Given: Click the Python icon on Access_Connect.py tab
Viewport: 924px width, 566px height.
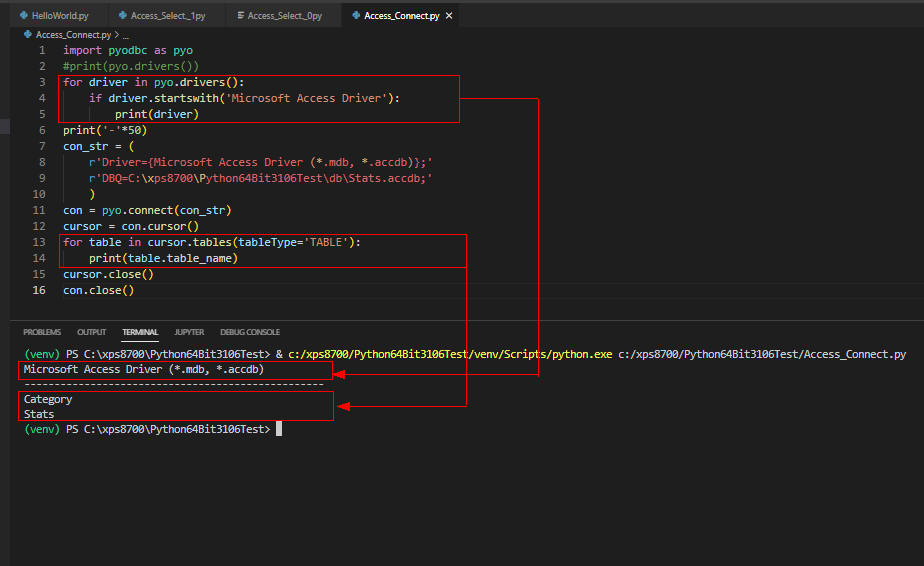Looking at the screenshot, I should [356, 15].
